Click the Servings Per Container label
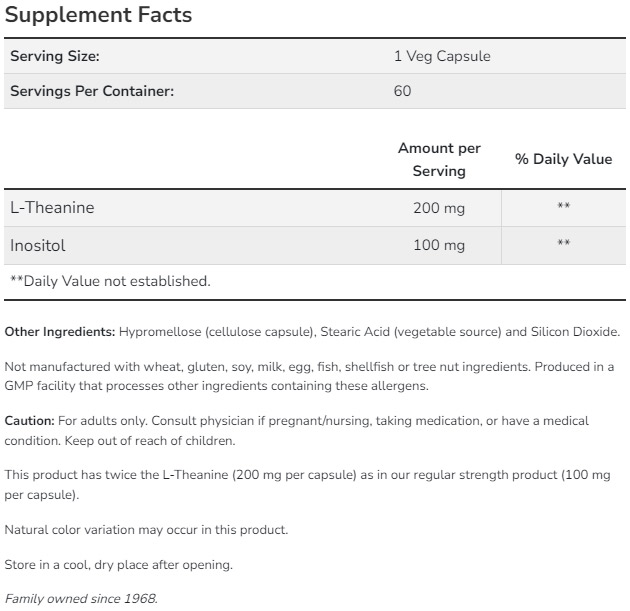This screenshot has height=611, width=630. pos(92,91)
